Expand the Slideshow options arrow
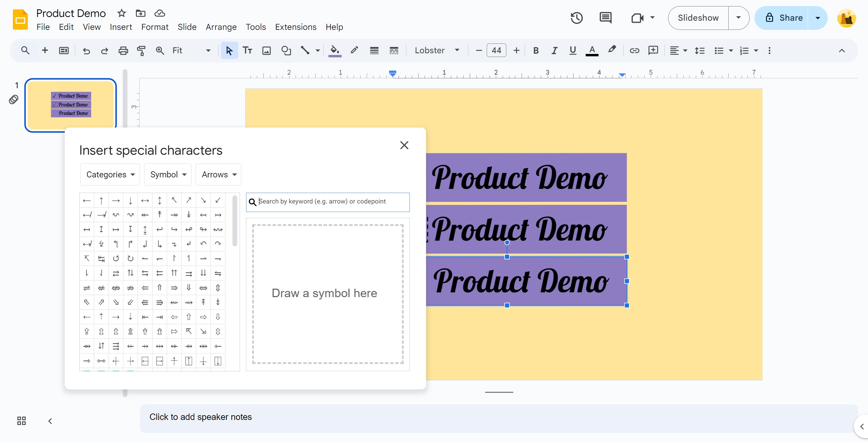The height and width of the screenshot is (443, 868). click(x=739, y=18)
